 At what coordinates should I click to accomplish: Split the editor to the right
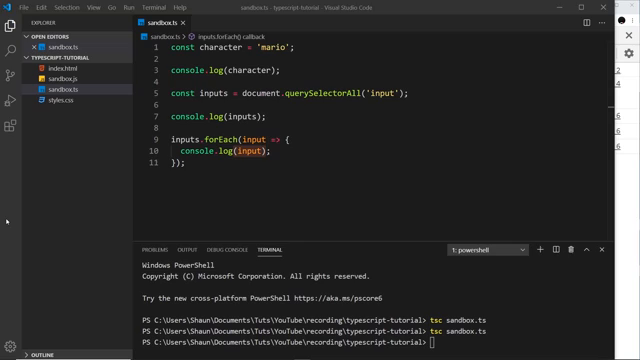(587, 23)
